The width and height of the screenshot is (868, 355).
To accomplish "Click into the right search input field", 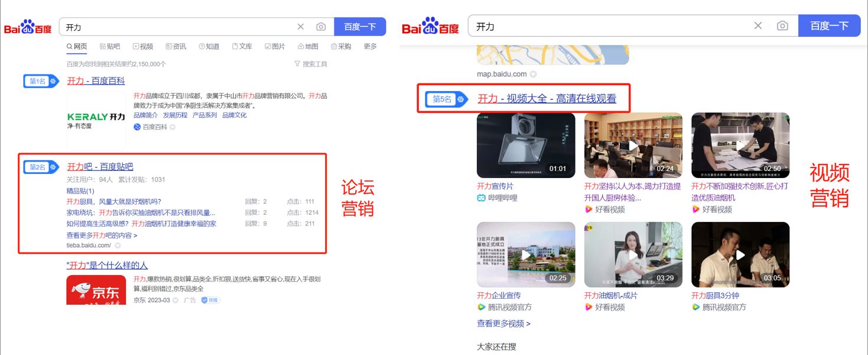I will [609, 27].
